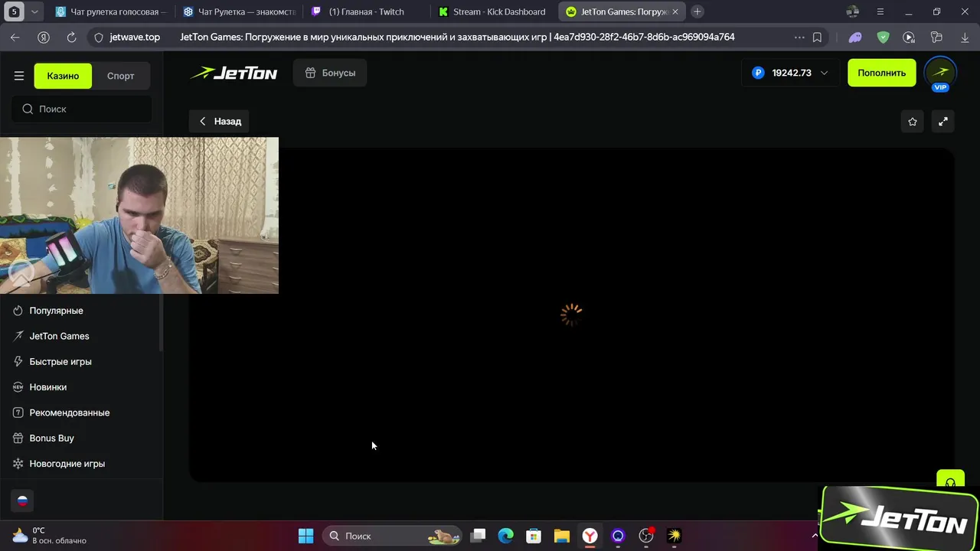Show hidden system tray icons
The height and width of the screenshot is (551, 980).
(815, 536)
